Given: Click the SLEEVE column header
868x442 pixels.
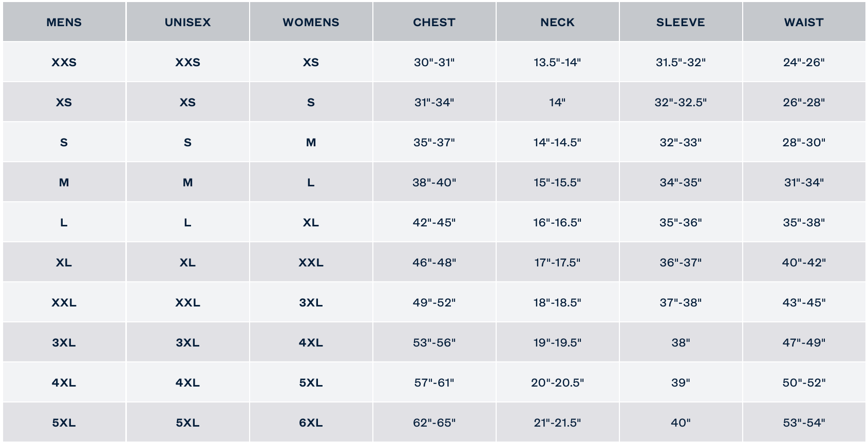Looking at the screenshot, I should coord(681,23).
